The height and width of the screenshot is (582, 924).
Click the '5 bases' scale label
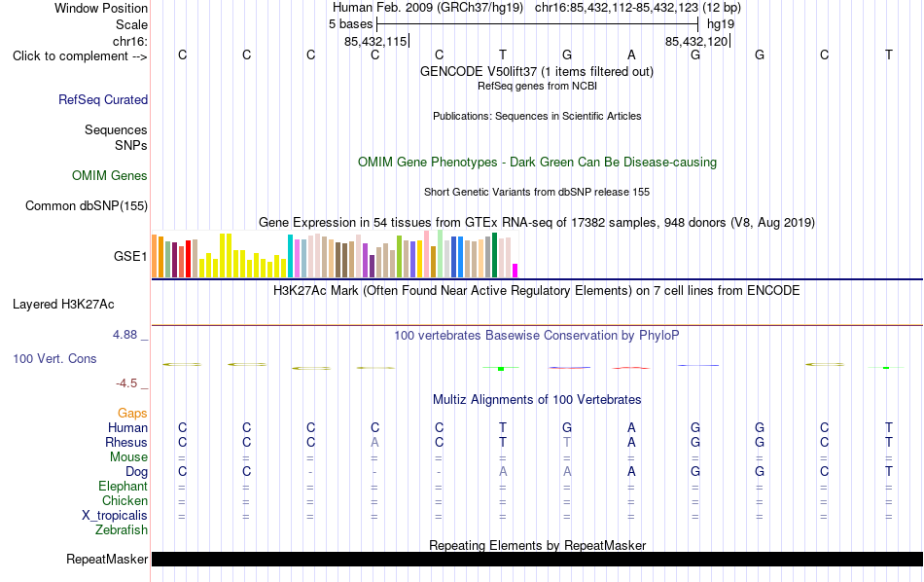tap(350, 24)
